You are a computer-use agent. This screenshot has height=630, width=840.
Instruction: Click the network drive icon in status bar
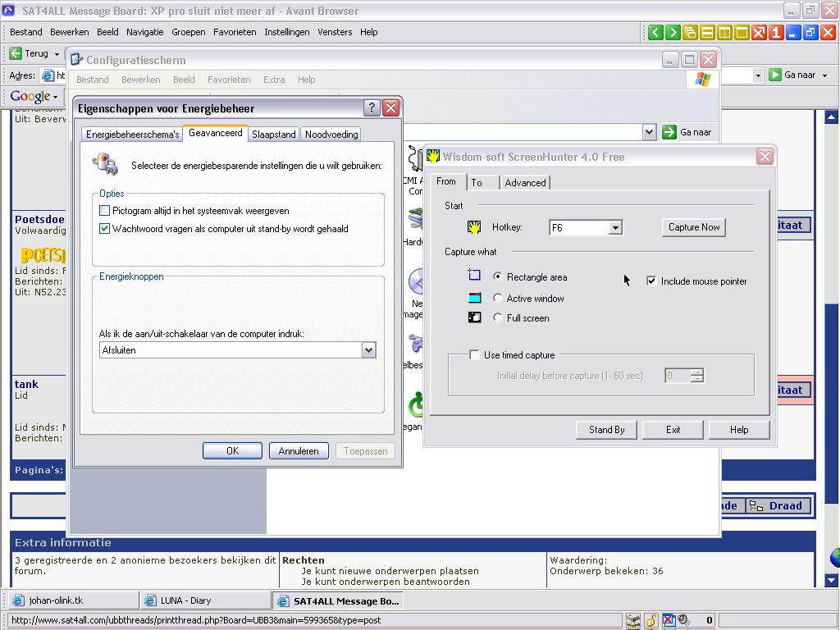(633, 621)
